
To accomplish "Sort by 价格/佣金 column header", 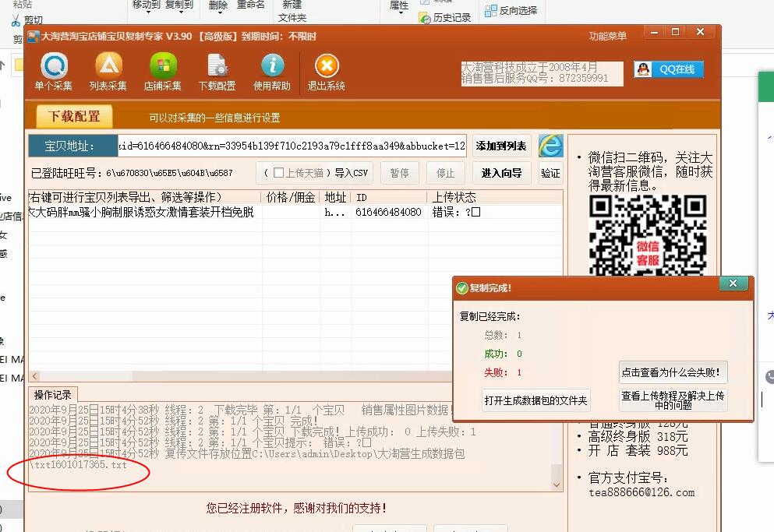I will [291, 197].
